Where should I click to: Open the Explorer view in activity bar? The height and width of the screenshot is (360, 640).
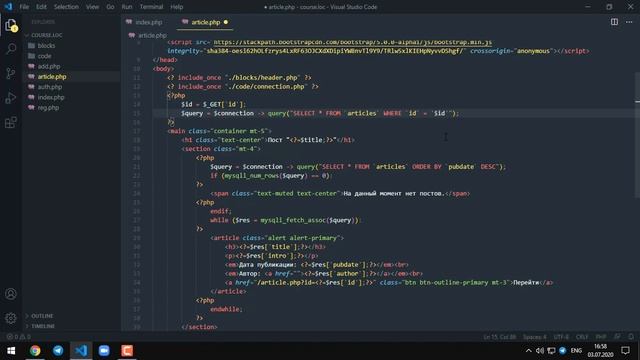(11, 25)
